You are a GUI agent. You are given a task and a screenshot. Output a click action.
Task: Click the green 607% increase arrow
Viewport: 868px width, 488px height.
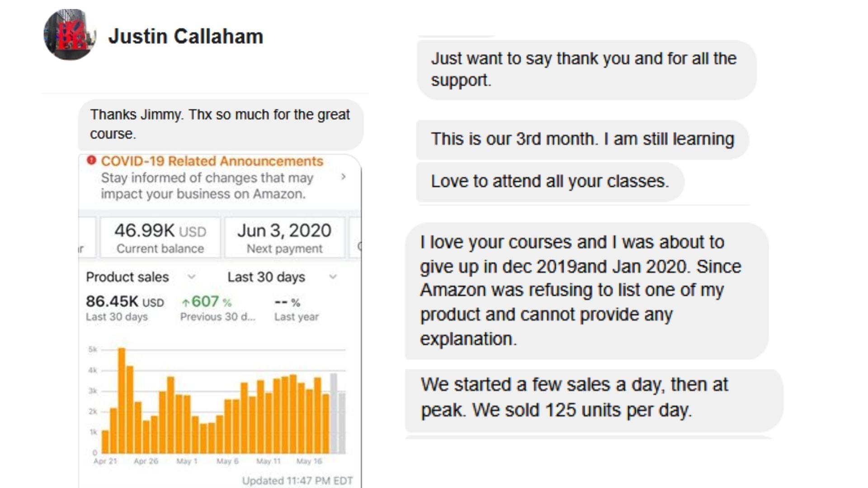(185, 302)
